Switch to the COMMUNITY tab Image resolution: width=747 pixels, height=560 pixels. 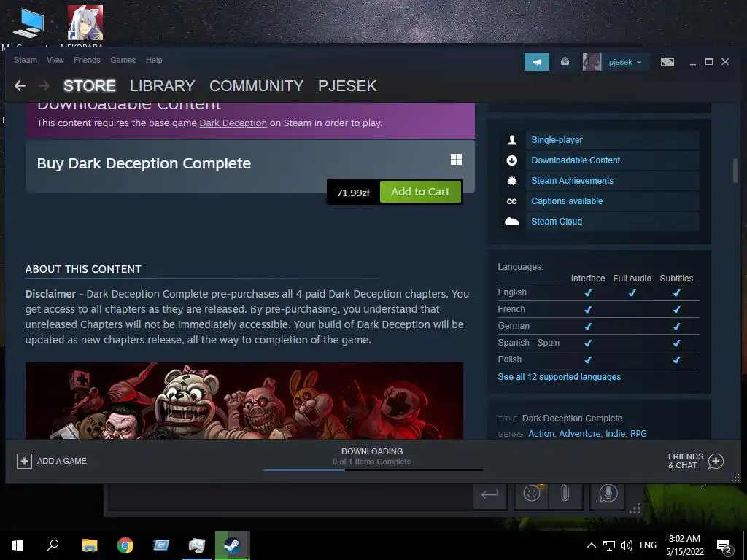pos(256,86)
